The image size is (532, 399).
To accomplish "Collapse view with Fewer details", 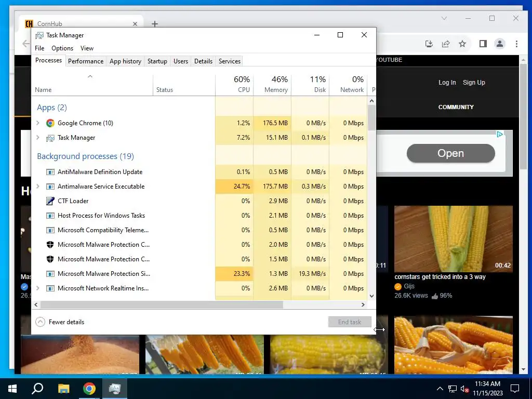I will [60, 322].
